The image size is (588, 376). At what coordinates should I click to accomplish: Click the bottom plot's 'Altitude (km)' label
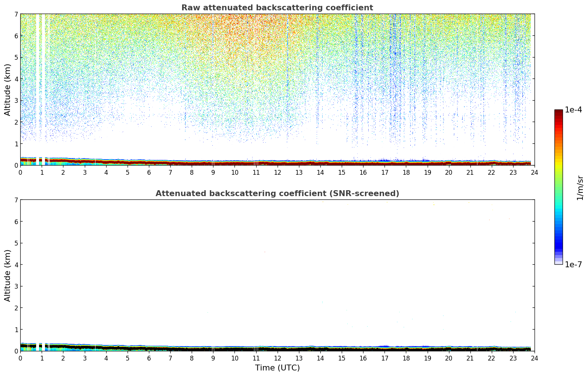pos(8,275)
